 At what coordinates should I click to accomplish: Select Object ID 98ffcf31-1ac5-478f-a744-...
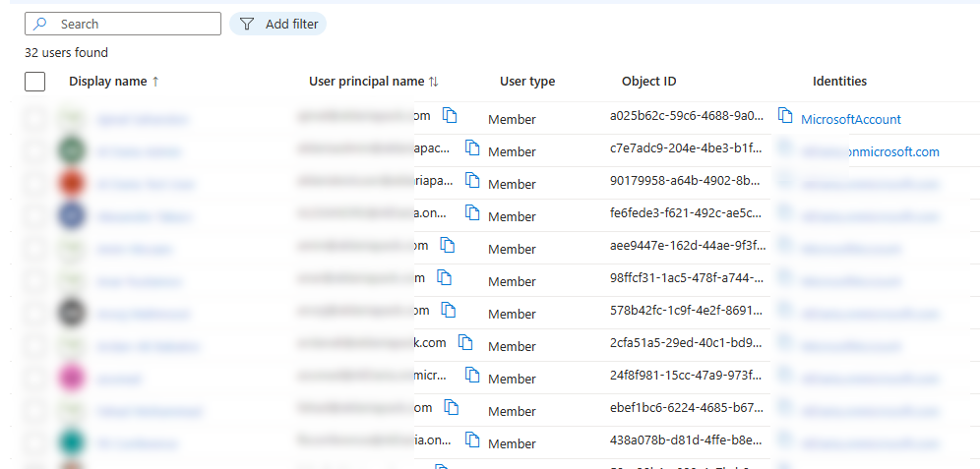click(x=686, y=278)
